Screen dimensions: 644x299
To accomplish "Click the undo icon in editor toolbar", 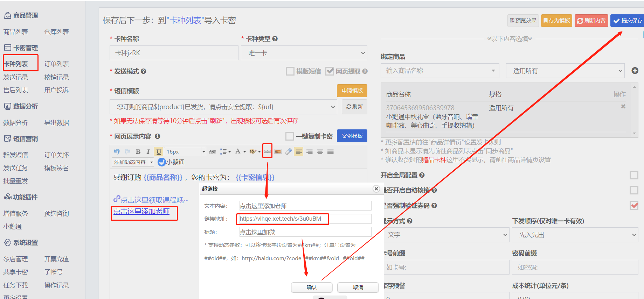I will point(117,151).
